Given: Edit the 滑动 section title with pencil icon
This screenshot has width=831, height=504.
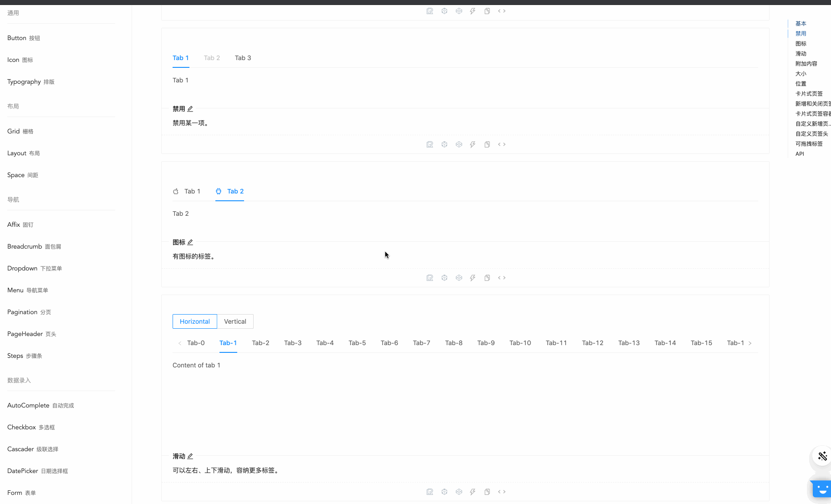Looking at the screenshot, I should (190, 456).
